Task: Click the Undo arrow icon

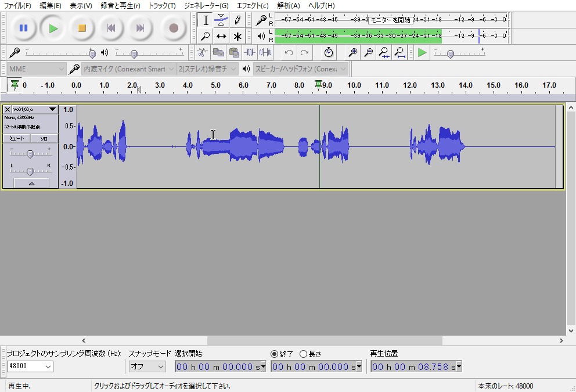Action: 289,53
